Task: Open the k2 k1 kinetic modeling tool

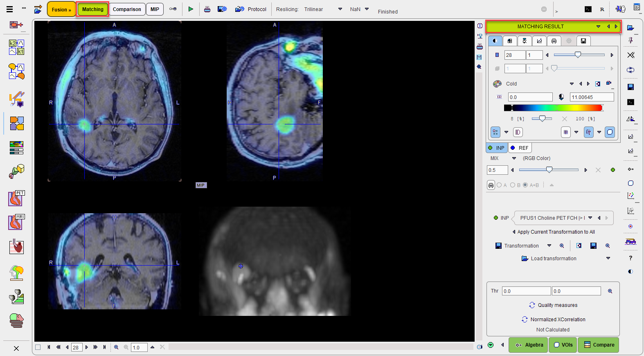Action: point(16,47)
